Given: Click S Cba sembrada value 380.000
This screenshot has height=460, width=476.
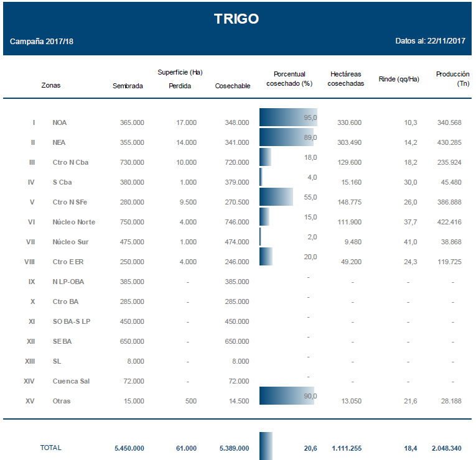Looking at the screenshot, I should pyautogui.click(x=132, y=182).
